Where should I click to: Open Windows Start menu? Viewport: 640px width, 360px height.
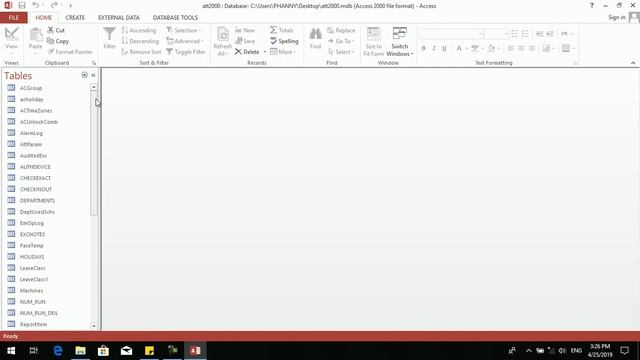11,351
